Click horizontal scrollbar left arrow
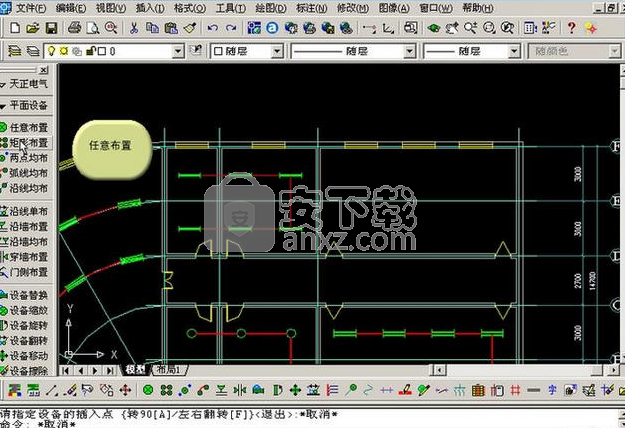625x428 pixels. pyautogui.click(x=439, y=370)
